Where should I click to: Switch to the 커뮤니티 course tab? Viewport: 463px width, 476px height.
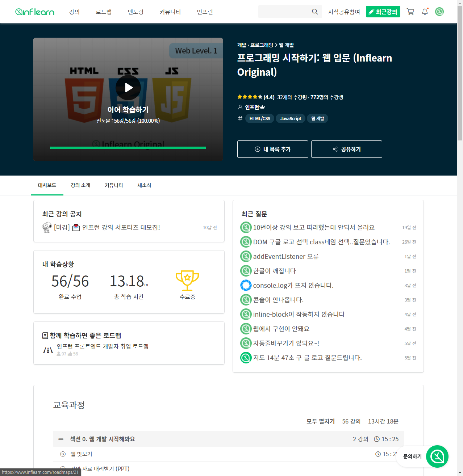click(114, 185)
